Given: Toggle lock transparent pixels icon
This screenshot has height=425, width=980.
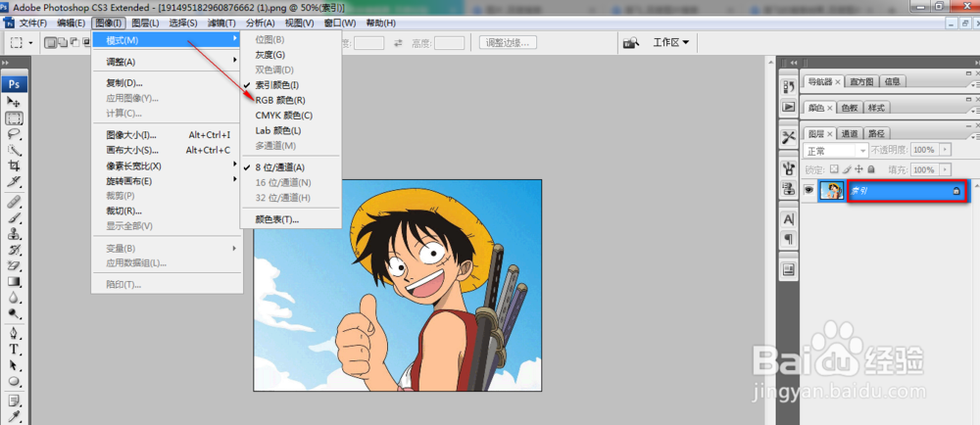Looking at the screenshot, I should [833, 169].
